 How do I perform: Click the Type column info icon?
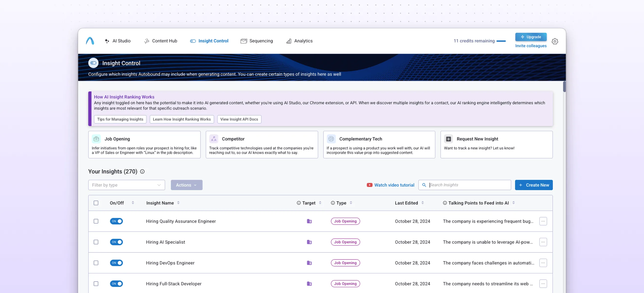tap(333, 203)
